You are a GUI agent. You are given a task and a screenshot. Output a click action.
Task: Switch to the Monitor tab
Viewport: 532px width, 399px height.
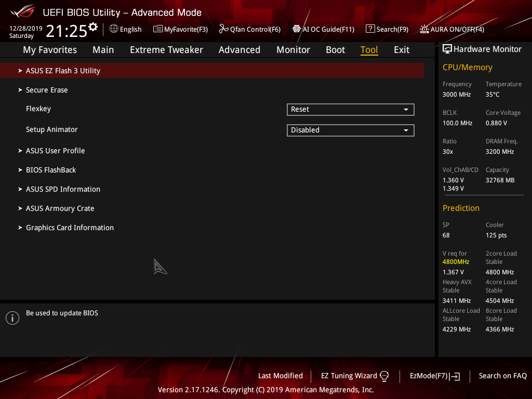click(x=293, y=50)
